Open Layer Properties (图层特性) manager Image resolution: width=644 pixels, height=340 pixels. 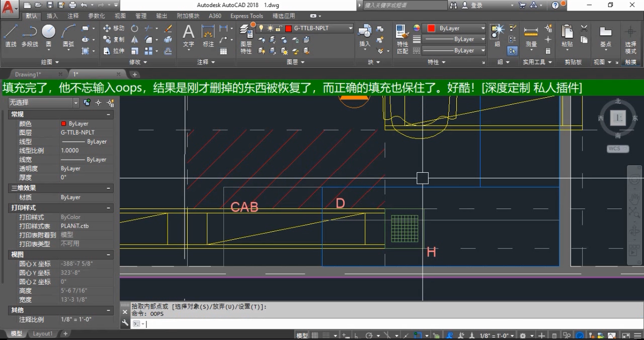(x=246, y=39)
